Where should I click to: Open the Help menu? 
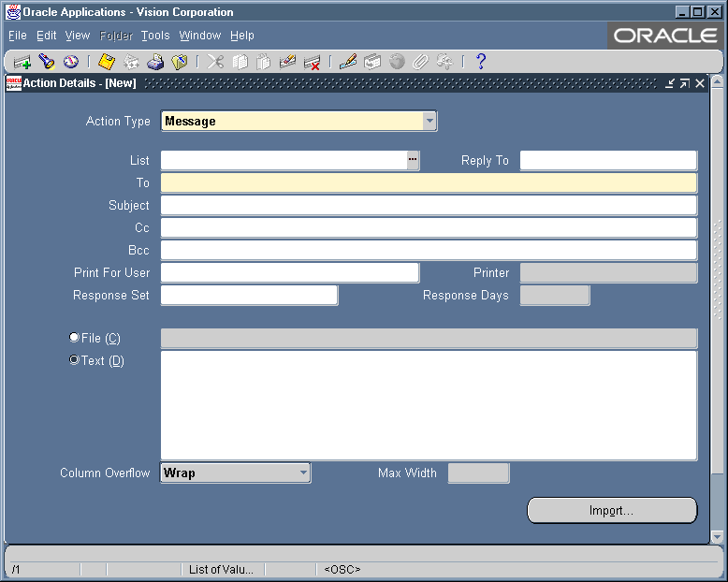click(242, 36)
